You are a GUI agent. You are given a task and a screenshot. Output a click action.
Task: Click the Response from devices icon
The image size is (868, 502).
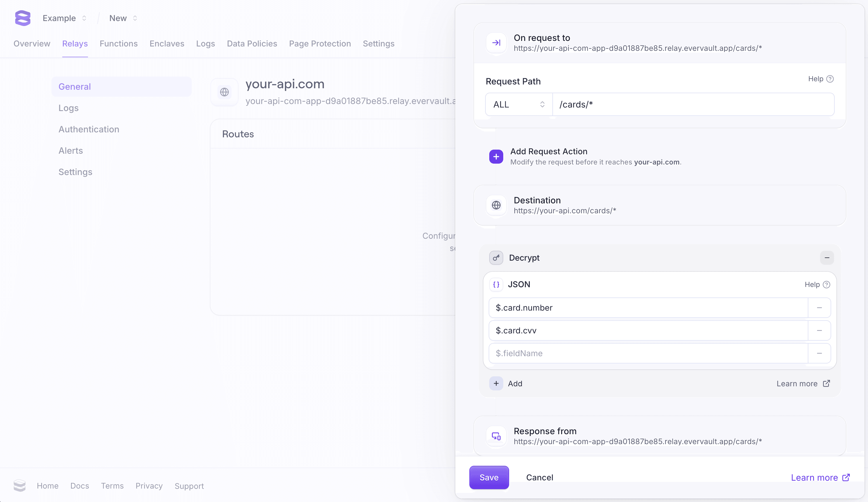496,436
